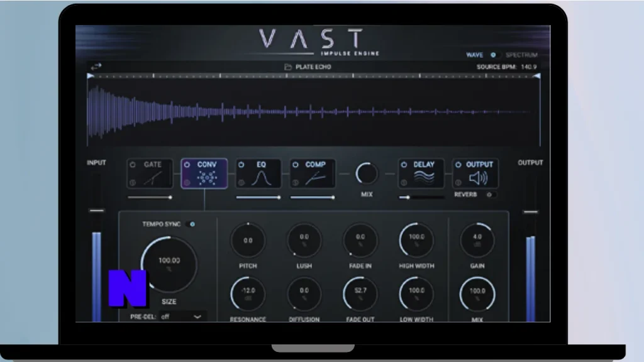Click the waveform start marker triangle
The width and height of the screenshot is (644, 362).
click(x=91, y=76)
